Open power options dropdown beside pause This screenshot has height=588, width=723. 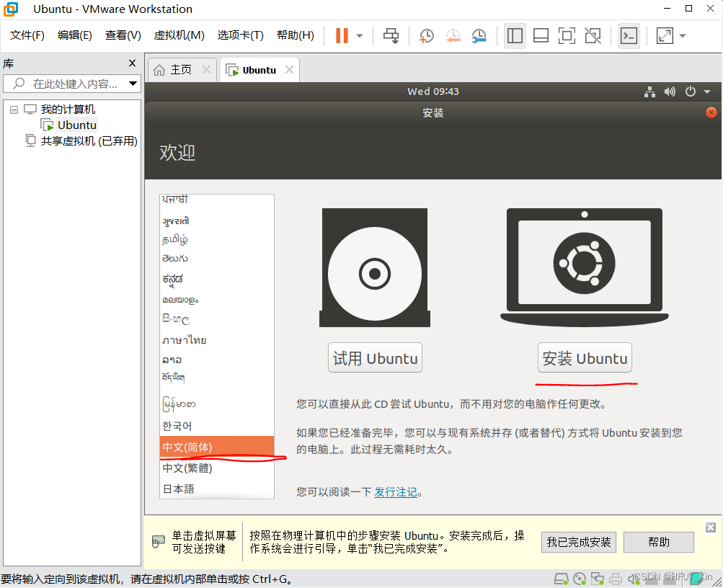[360, 35]
